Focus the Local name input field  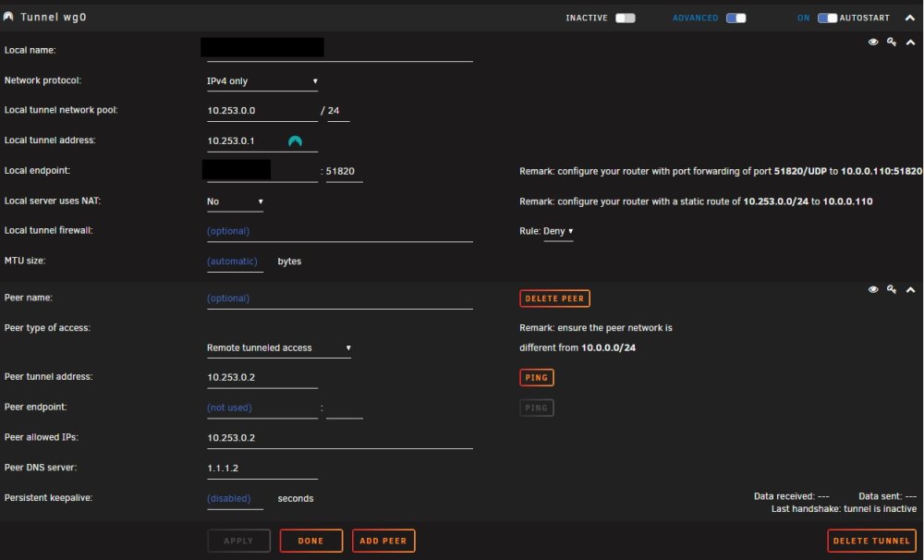click(x=340, y=51)
